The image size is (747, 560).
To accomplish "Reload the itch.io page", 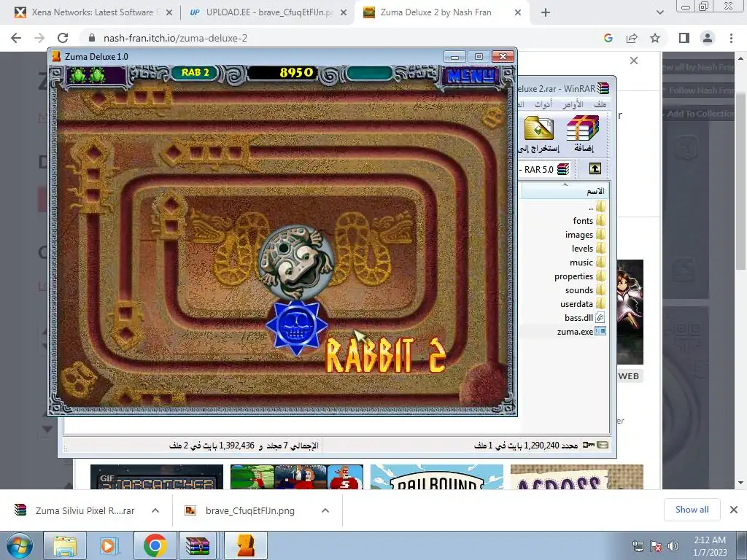I will pos(63,38).
